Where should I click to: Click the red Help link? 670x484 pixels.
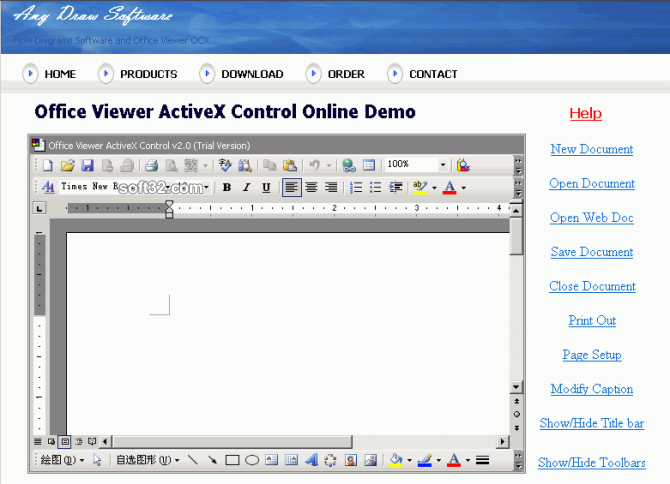[x=585, y=113]
